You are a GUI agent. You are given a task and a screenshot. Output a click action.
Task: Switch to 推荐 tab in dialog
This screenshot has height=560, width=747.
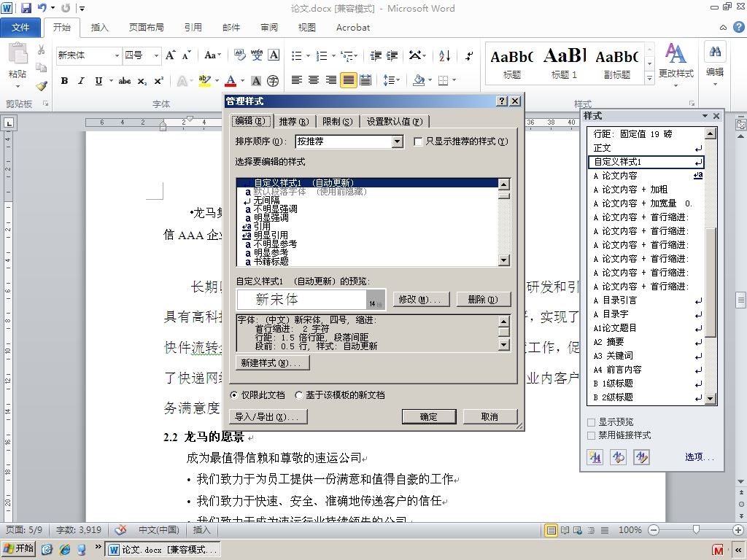pyautogui.click(x=293, y=122)
